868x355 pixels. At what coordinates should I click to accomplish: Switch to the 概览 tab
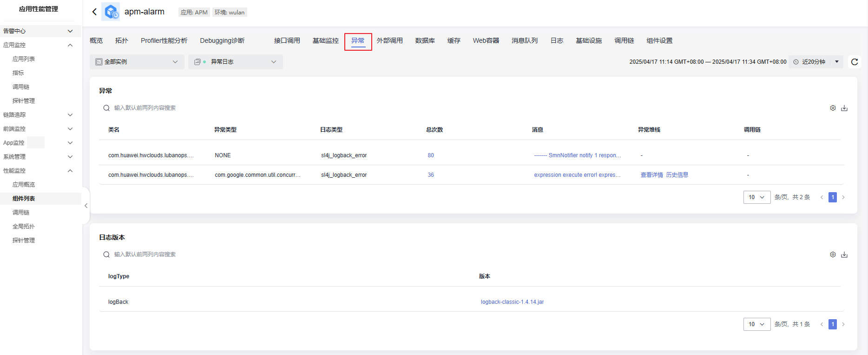96,41
